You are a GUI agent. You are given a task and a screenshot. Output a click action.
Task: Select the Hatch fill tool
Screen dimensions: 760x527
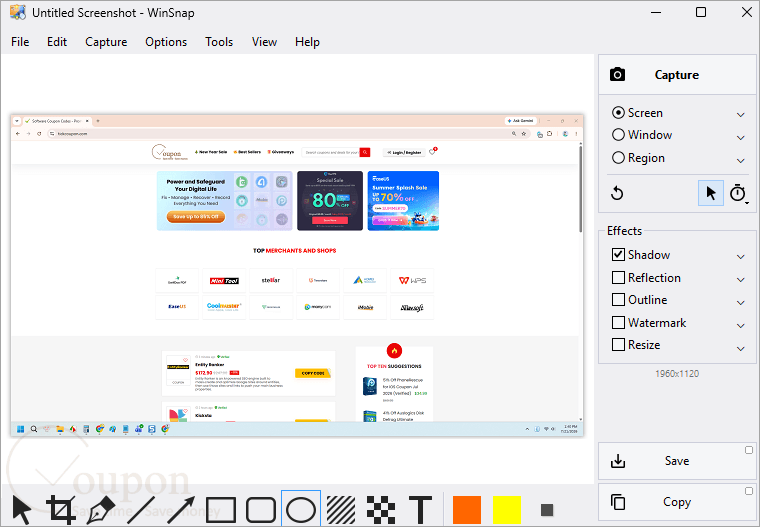tap(341, 510)
